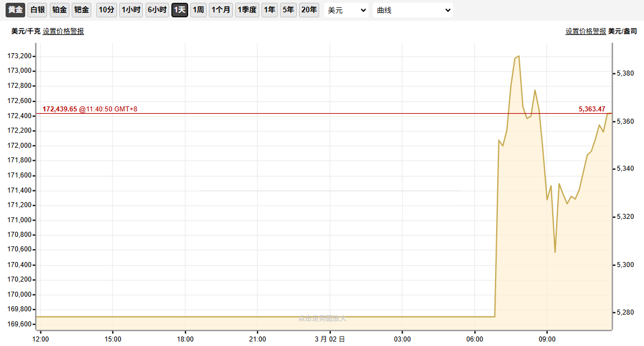The image size is (644, 346).
Task: Switch to the 白银 (silver) tab
Action: (38, 10)
